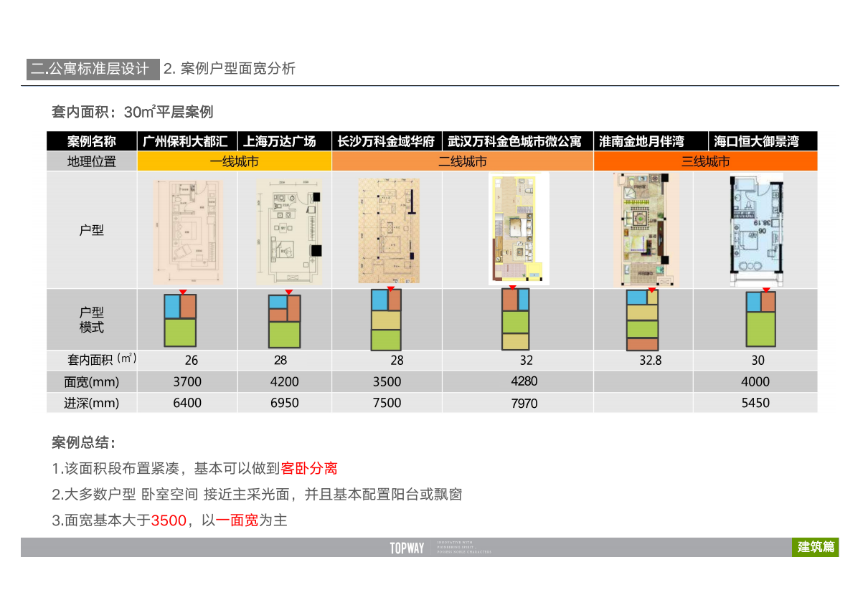868x605 pixels.
Task: Select the width value 4280
Action: click(524, 381)
